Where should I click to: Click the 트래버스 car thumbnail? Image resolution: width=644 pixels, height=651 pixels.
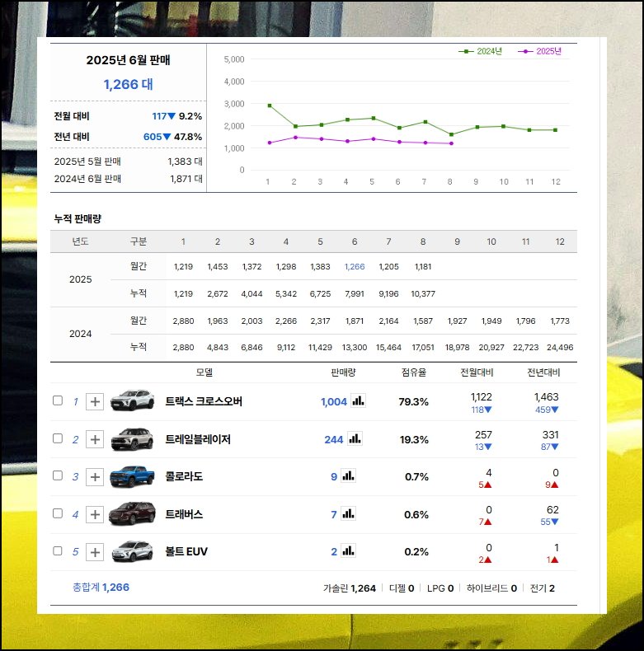(132, 513)
